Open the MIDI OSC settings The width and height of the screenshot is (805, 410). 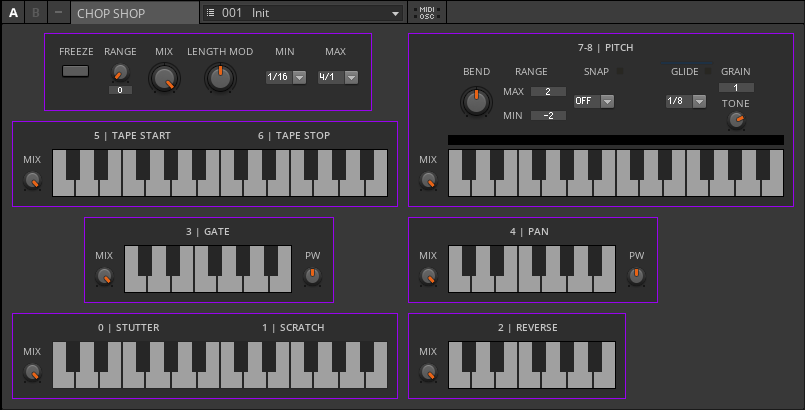pos(427,13)
